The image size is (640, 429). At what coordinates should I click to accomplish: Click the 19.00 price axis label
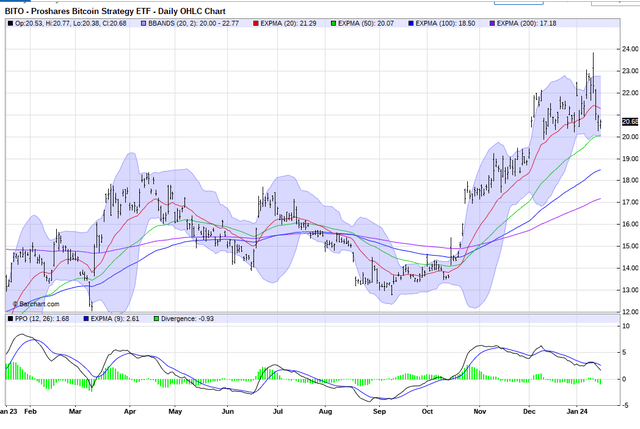[x=630, y=159]
